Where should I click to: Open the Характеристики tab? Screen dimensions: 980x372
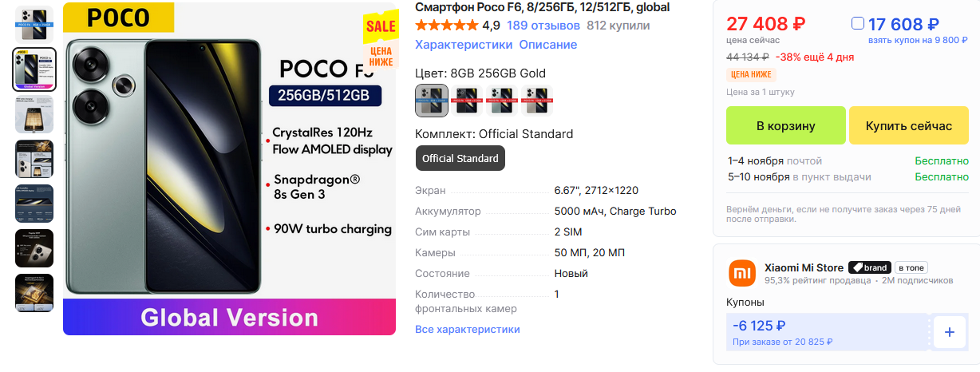(464, 45)
